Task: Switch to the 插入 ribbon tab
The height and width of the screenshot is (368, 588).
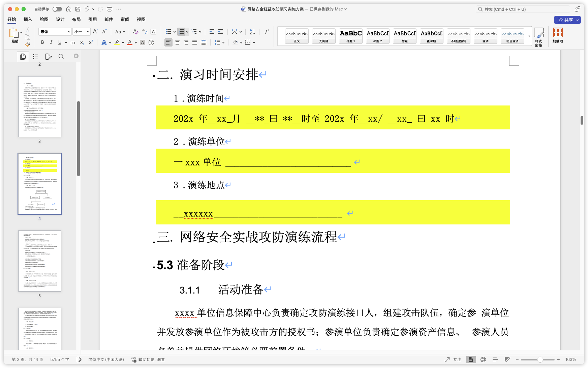Action: click(28, 20)
